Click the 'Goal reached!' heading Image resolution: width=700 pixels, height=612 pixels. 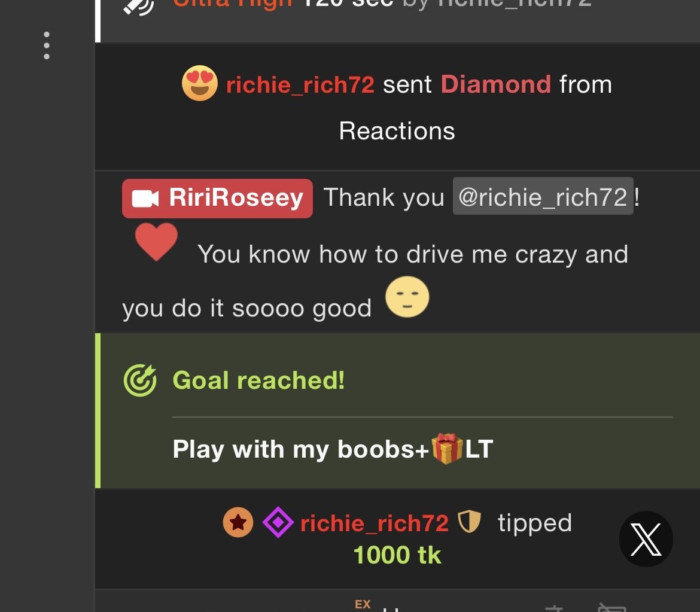tap(258, 380)
